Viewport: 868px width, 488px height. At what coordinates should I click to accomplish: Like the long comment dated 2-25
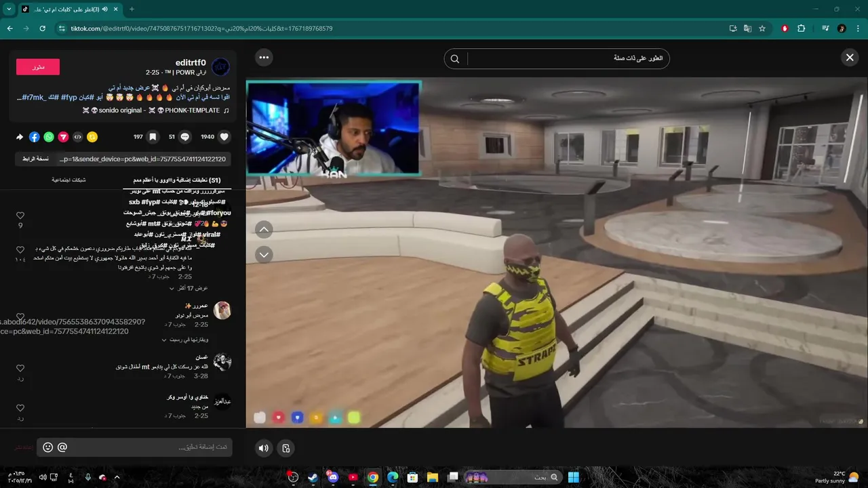20,250
